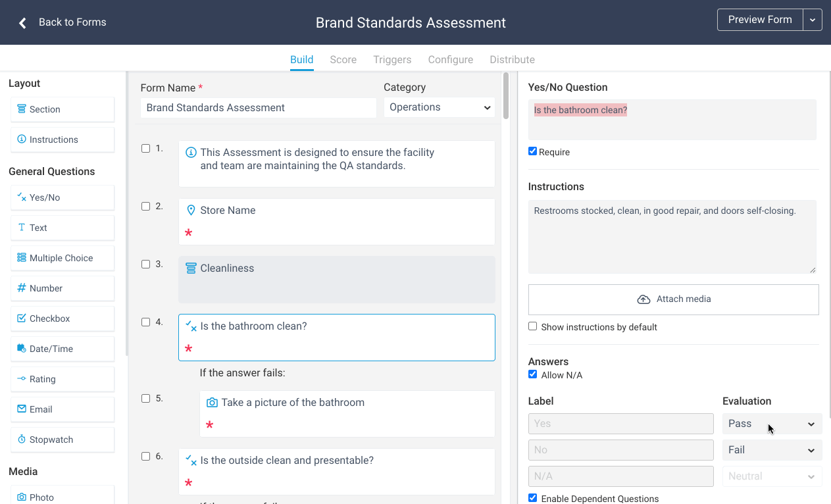The height and width of the screenshot is (504, 831).
Task: Click the section icon beside Cleanliness
Action: tap(191, 268)
